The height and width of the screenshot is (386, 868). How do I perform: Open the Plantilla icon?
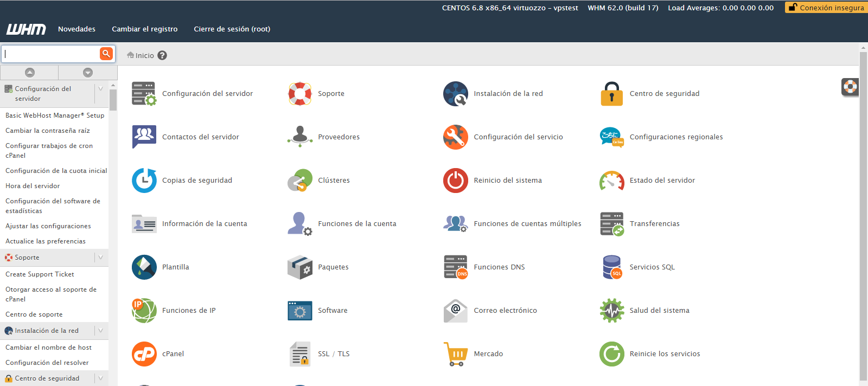(x=144, y=267)
